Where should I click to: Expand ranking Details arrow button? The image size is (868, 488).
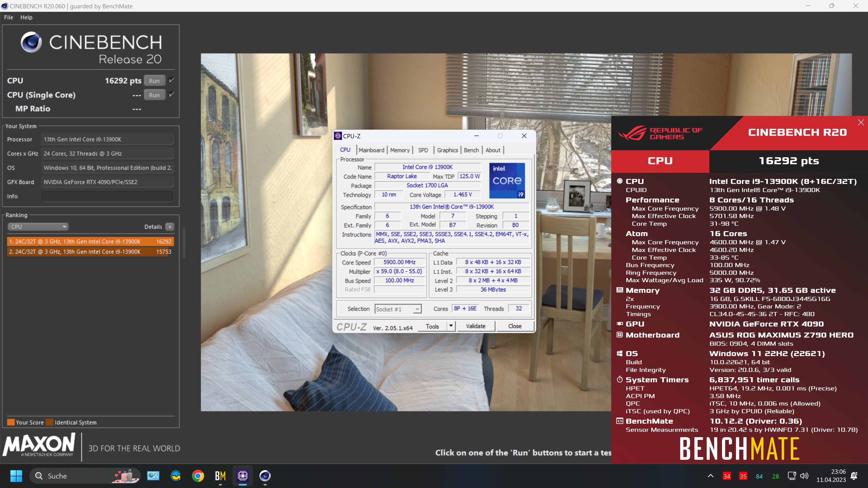coord(170,227)
